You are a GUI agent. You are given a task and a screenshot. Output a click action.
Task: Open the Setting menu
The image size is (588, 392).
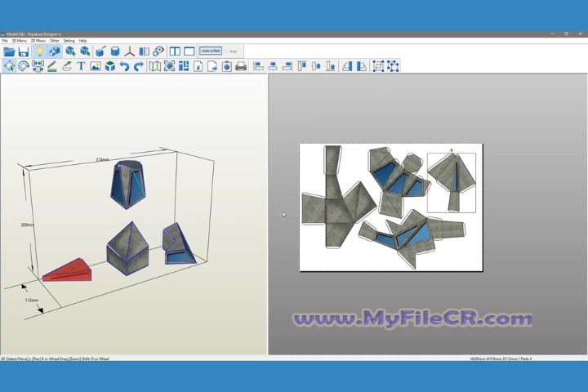(x=69, y=41)
